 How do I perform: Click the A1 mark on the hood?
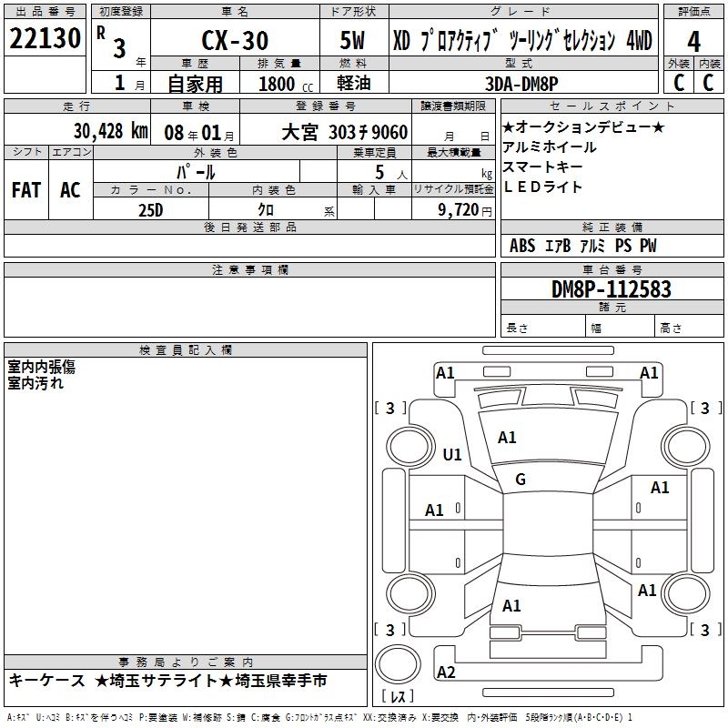pos(507,438)
